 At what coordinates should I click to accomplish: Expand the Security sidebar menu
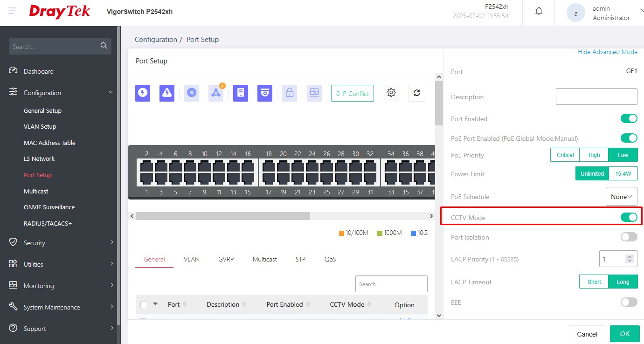click(61, 243)
